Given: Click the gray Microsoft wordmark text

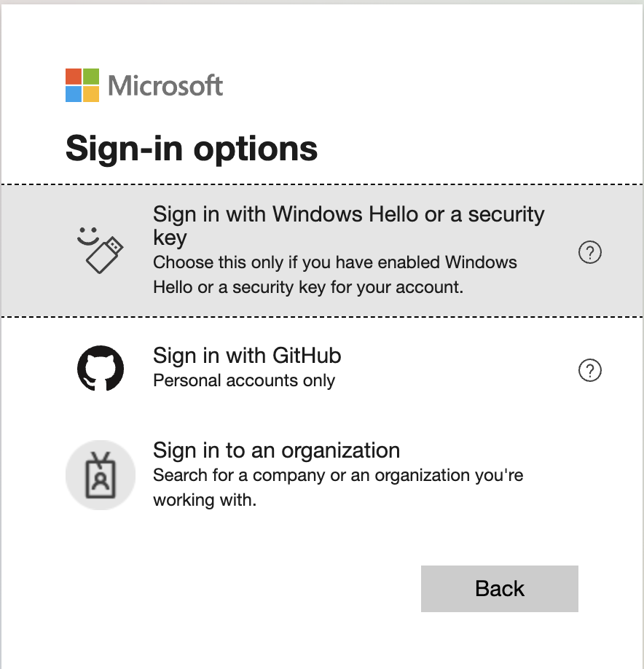Looking at the screenshot, I should (165, 86).
